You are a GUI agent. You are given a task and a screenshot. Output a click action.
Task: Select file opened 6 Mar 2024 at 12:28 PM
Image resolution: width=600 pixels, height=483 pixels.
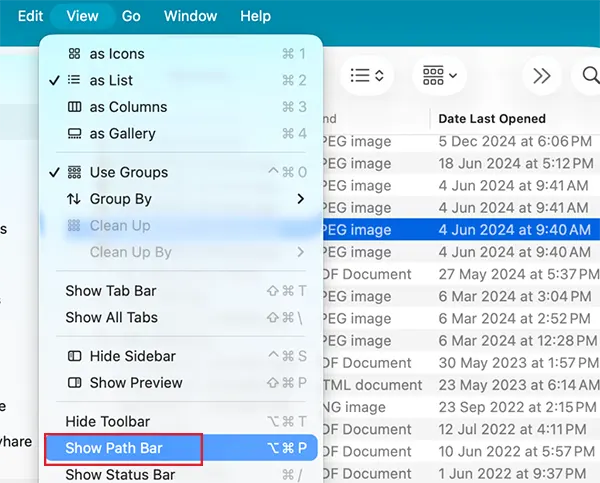pyautogui.click(x=461, y=341)
